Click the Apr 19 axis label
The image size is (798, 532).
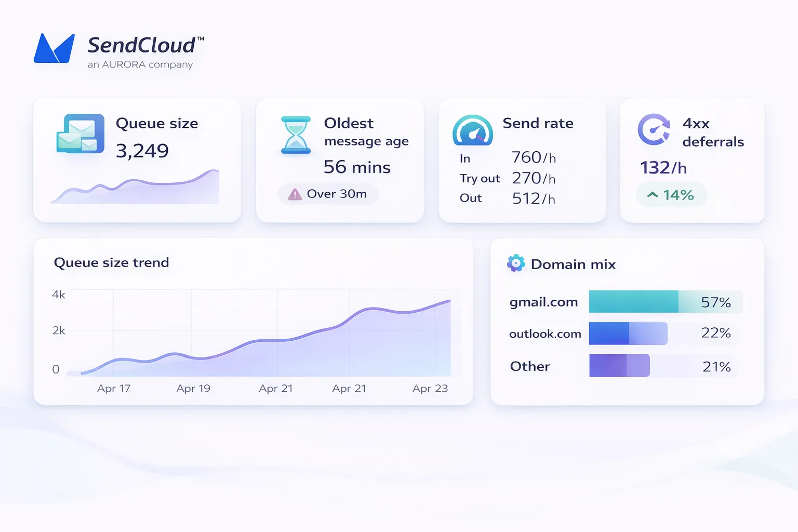click(193, 389)
